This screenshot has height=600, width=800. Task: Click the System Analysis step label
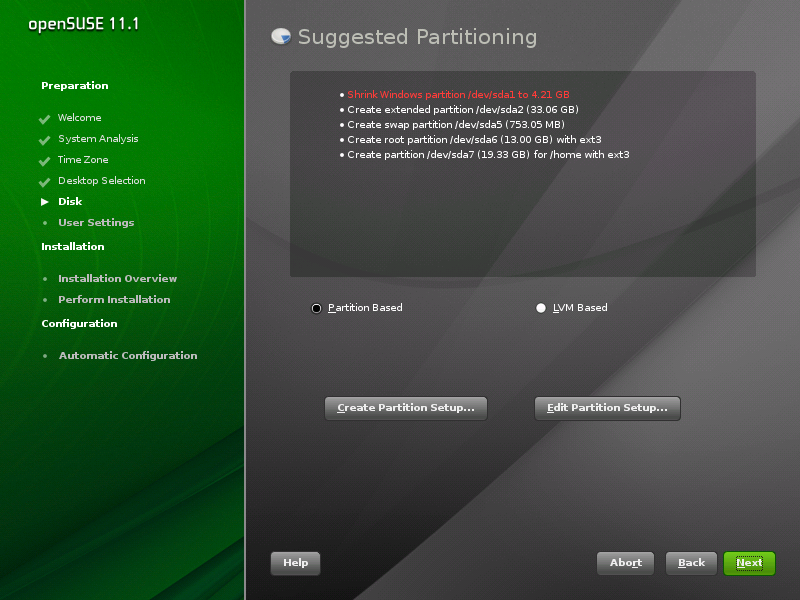coord(98,139)
